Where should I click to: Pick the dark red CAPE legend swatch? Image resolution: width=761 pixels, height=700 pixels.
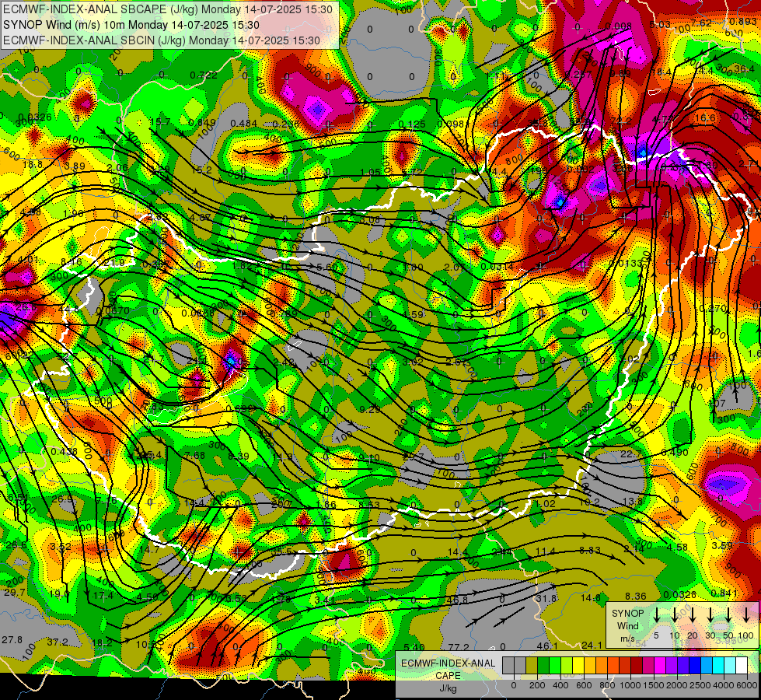(x=637, y=665)
